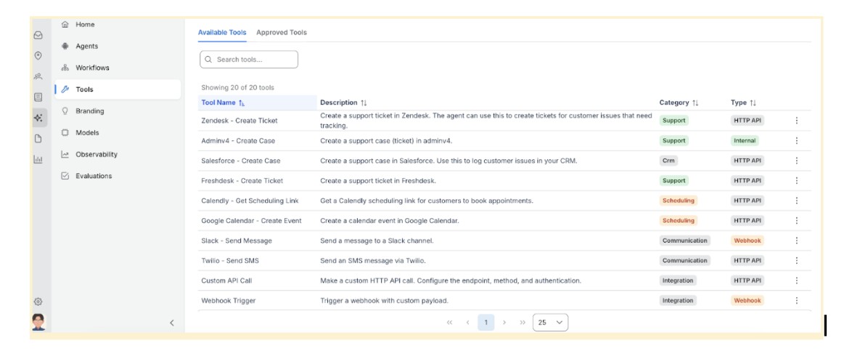Sort by Category column header

click(679, 102)
